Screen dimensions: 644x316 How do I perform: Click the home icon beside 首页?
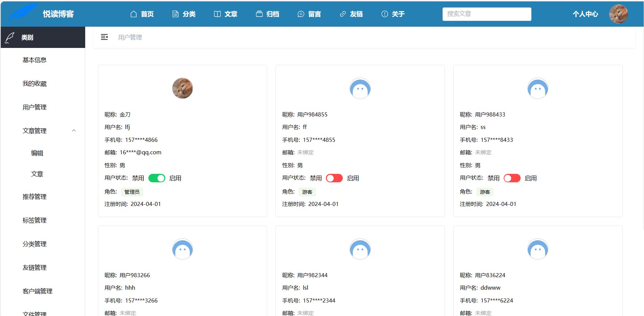click(134, 14)
